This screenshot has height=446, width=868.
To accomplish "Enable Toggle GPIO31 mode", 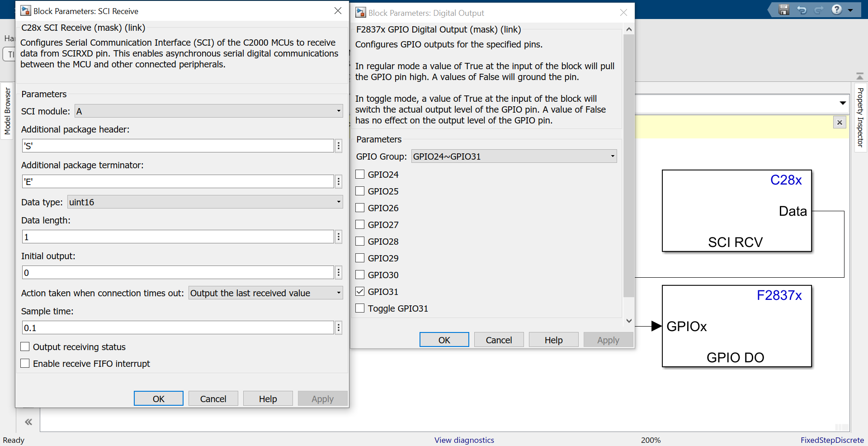I will [360, 308].
